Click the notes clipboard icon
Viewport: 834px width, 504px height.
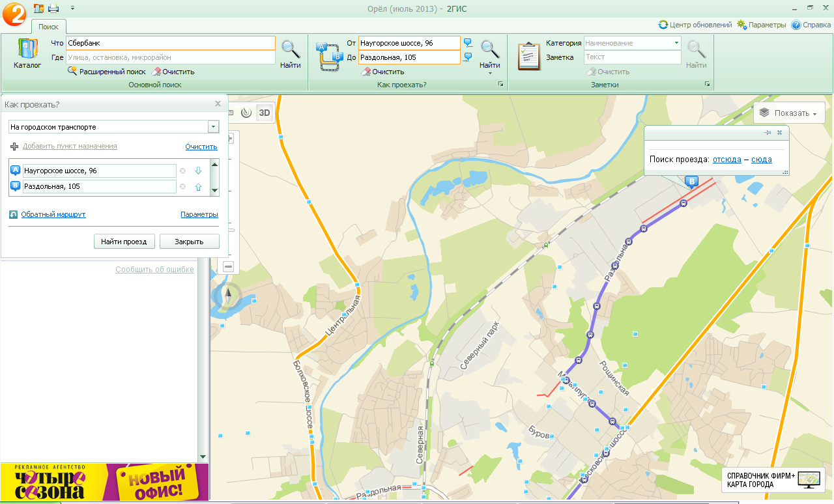click(530, 56)
